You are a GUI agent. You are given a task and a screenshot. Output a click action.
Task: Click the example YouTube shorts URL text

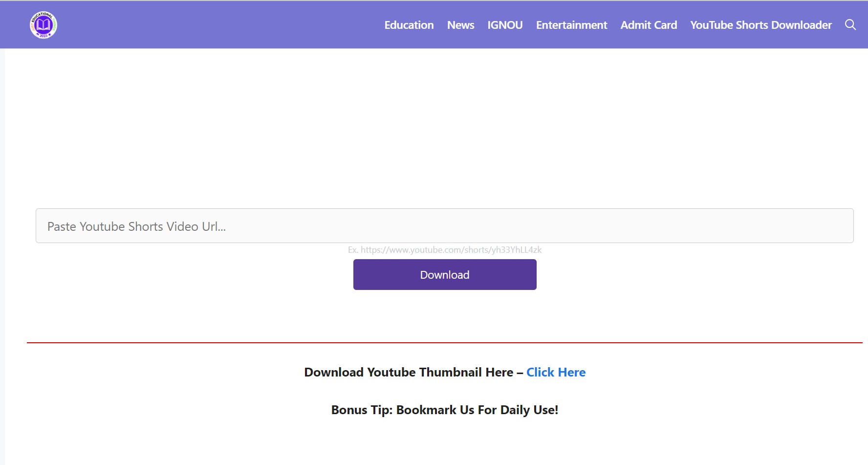pos(444,250)
